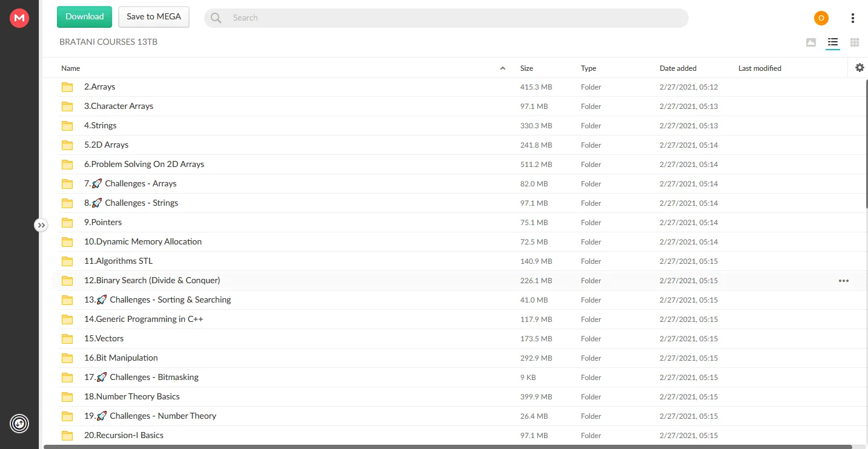Image resolution: width=868 pixels, height=449 pixels.
Task: Select folder icon of 2.Arrays
Action: 67,87
